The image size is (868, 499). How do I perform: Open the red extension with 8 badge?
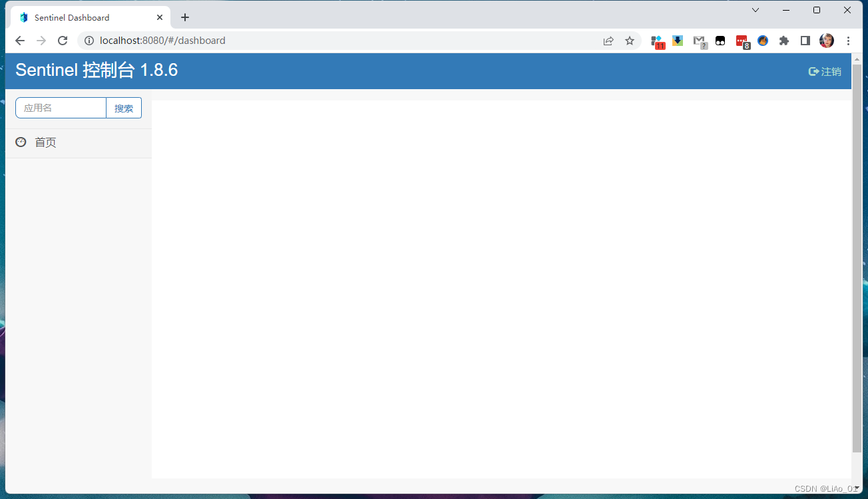click(x=743, y=41)
